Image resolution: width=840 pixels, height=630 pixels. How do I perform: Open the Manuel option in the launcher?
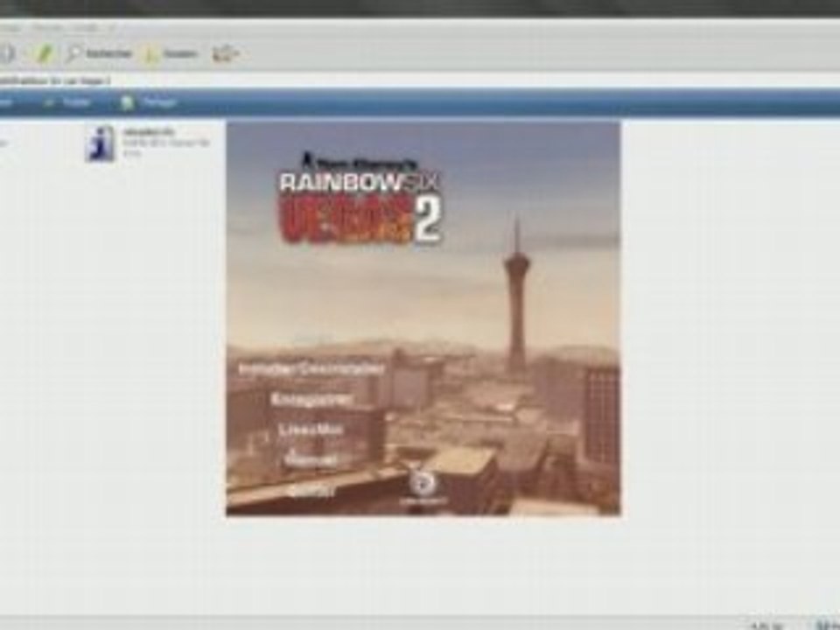(311, 459)
